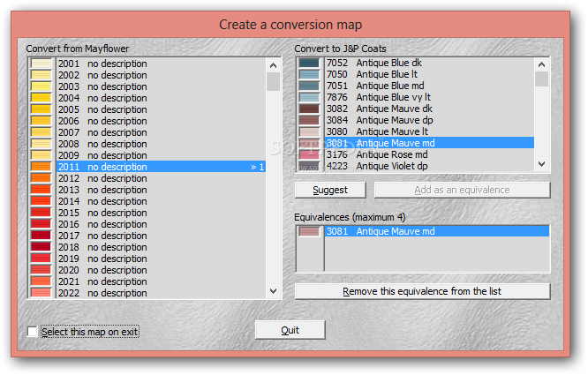Click the swatch beside equivalence 3081 Antique Mauve md
This screenshot has height=375, width=588.
(309, 231)
